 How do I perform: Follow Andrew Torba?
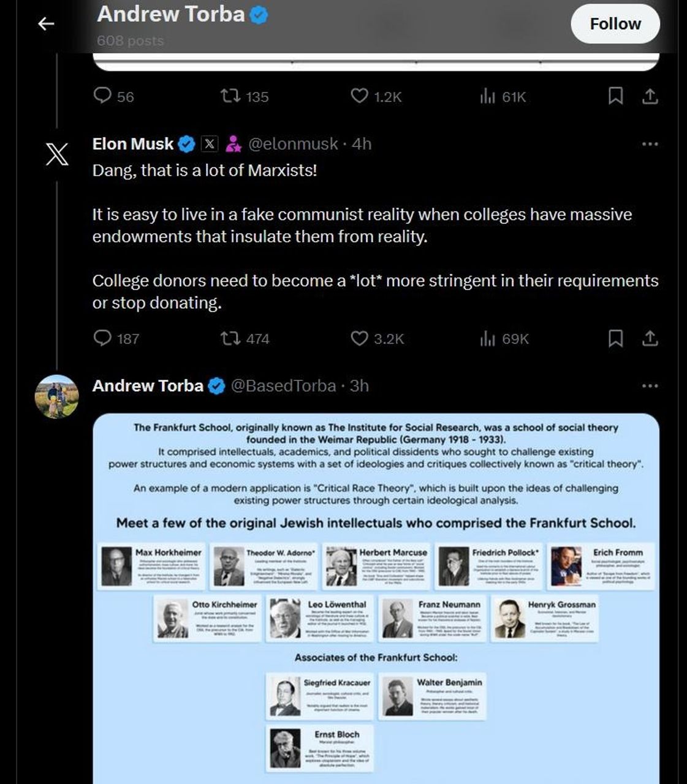615,24
